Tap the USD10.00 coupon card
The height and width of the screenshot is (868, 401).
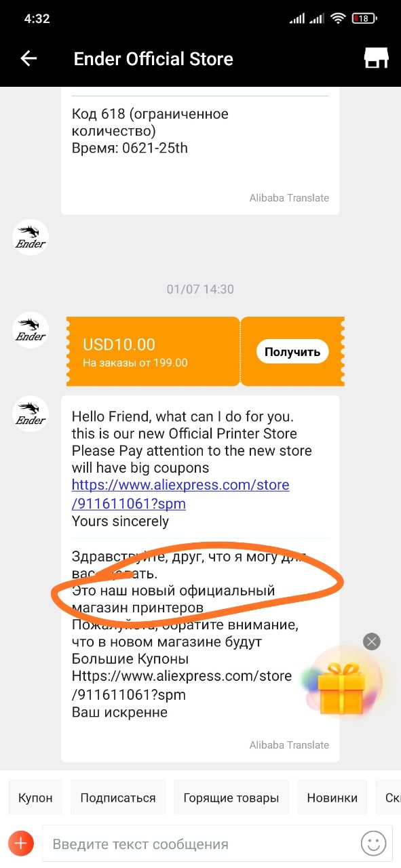[x=153, y=352]
